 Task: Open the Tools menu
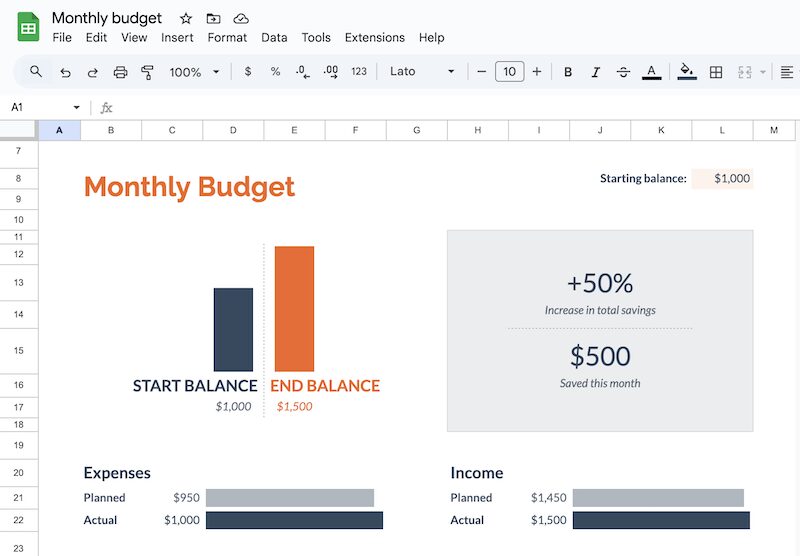[x=316, y=38]
